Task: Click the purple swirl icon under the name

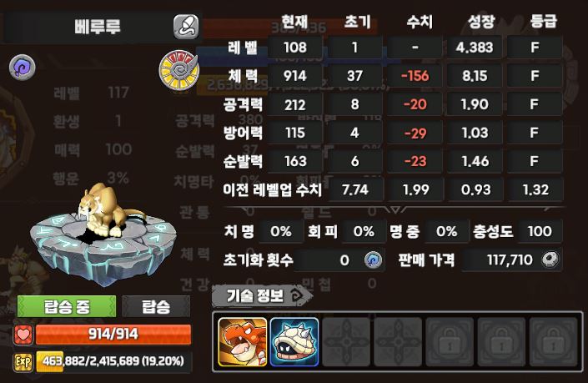Action: 23,68
